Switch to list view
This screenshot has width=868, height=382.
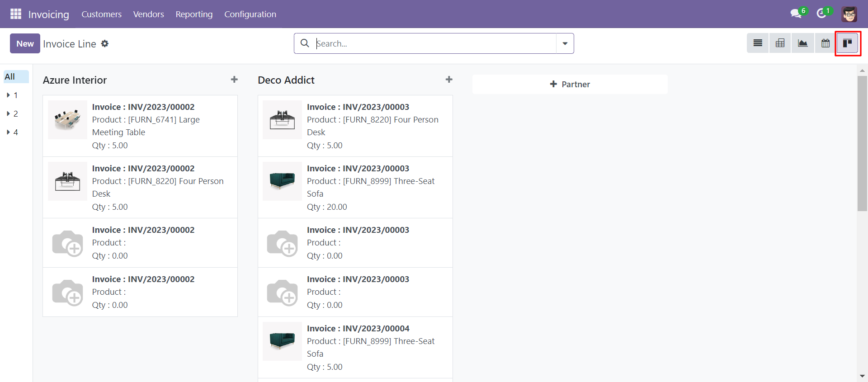[758, 43]
